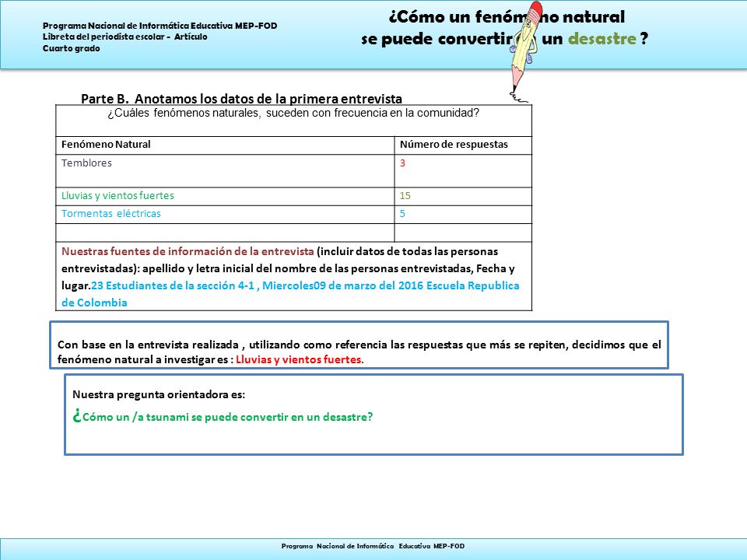Screen dimensions: 747x560
Task: Click the question '¿Cuáles fenómenos naturales' cell
Action: [x=293, y=121]
